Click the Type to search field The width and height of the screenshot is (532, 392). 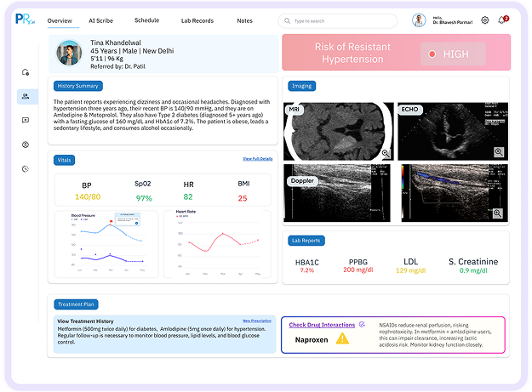coord(337,20)
